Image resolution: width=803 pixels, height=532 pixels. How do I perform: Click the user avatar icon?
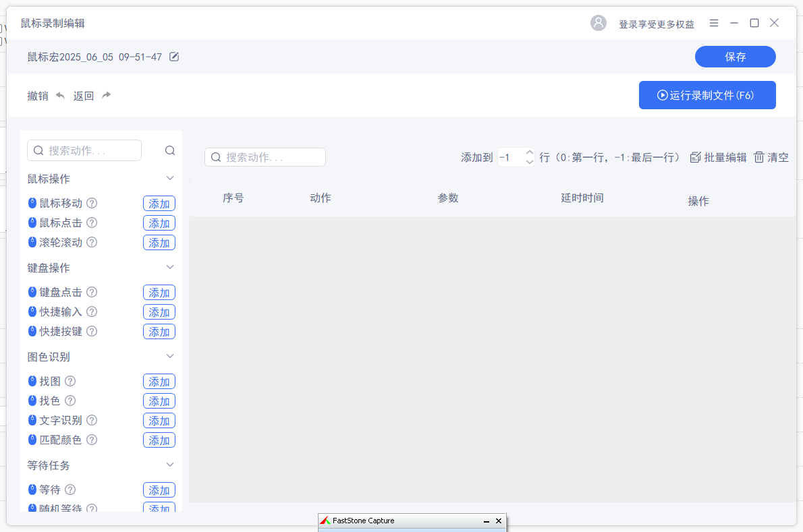tap(599, 23)
